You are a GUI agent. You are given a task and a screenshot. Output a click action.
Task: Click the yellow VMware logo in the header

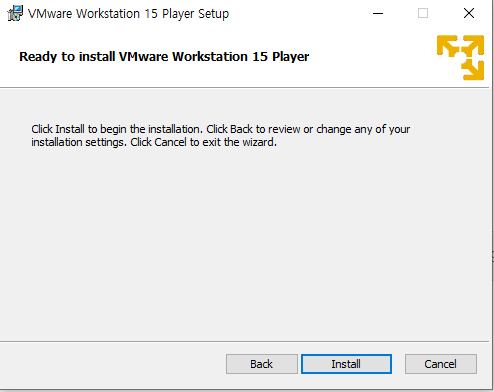point(460,57)
